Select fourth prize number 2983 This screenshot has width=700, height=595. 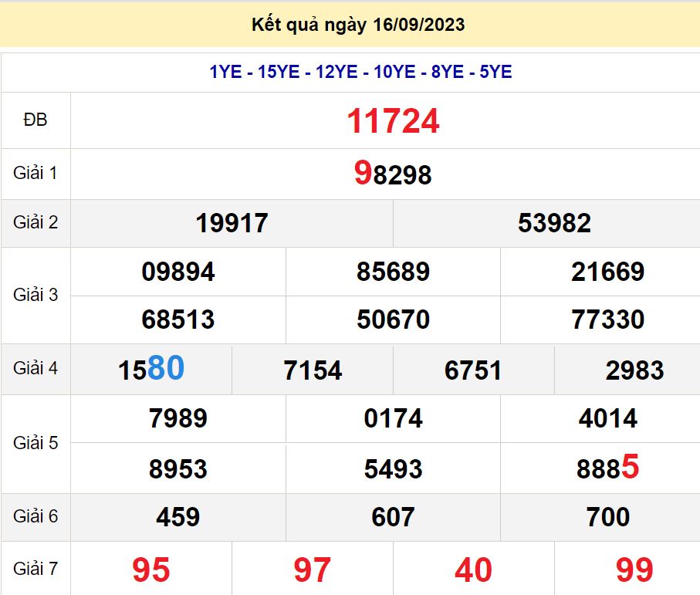(x=634, y=370)
